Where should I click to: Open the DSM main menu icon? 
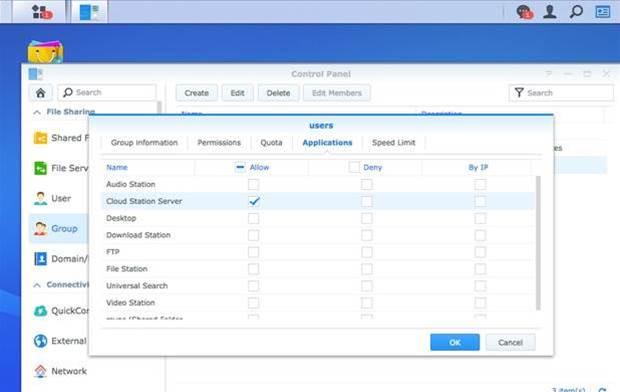point(41,11)
